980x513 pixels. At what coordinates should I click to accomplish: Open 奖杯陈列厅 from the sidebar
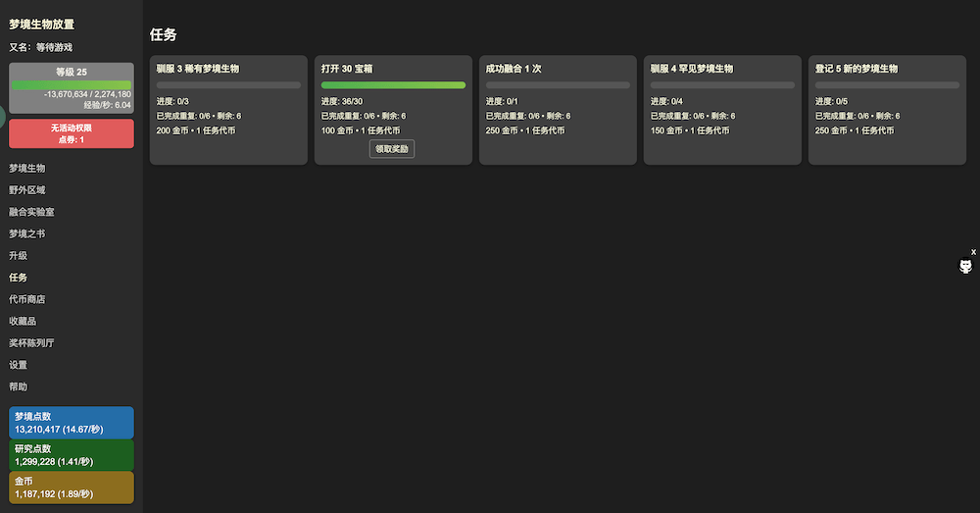click(31, 343)
